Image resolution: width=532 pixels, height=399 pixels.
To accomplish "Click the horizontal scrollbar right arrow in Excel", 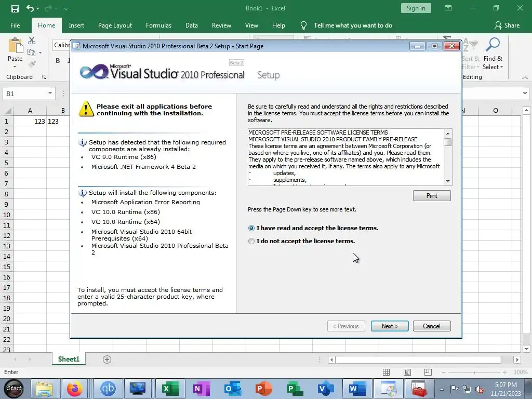I will pyautogui.click(x=517, y=360).
